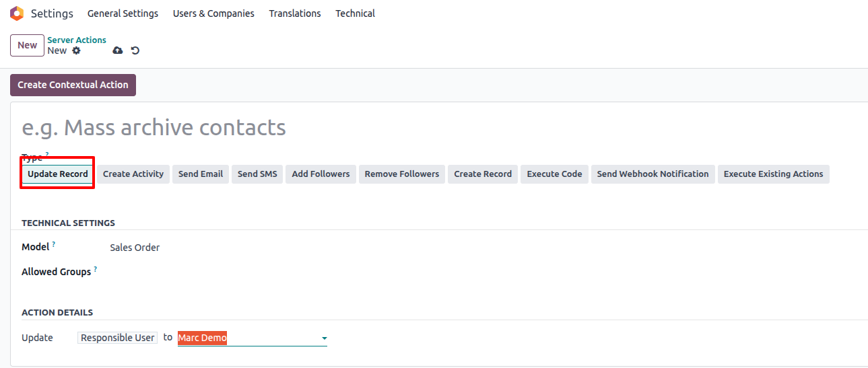Image resolution: width=868 pixels, height=368 pixels.
Task: Open the Users & Companies menu
Action: (x=213, y=13)
